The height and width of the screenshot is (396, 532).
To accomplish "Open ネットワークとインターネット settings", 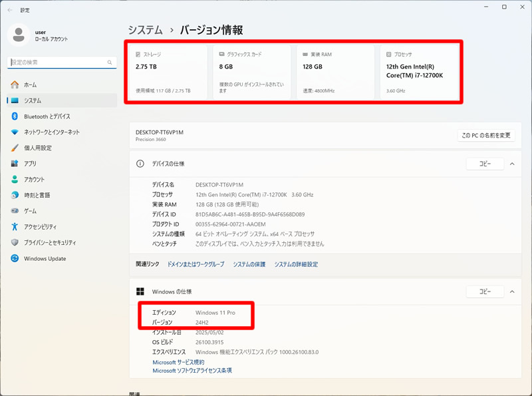I will point(62,132).
